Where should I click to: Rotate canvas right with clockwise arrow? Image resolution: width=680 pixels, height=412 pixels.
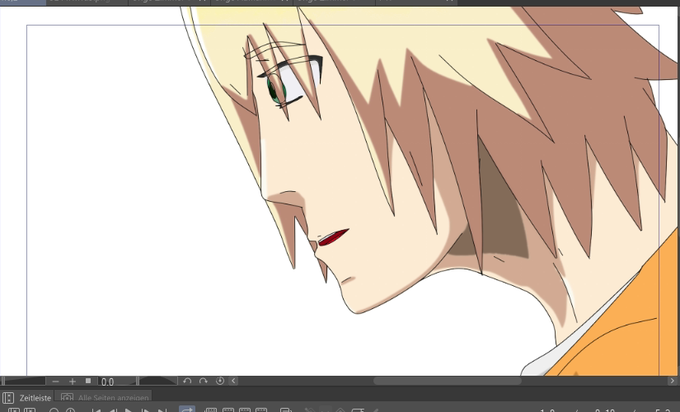tap(203, 381)
